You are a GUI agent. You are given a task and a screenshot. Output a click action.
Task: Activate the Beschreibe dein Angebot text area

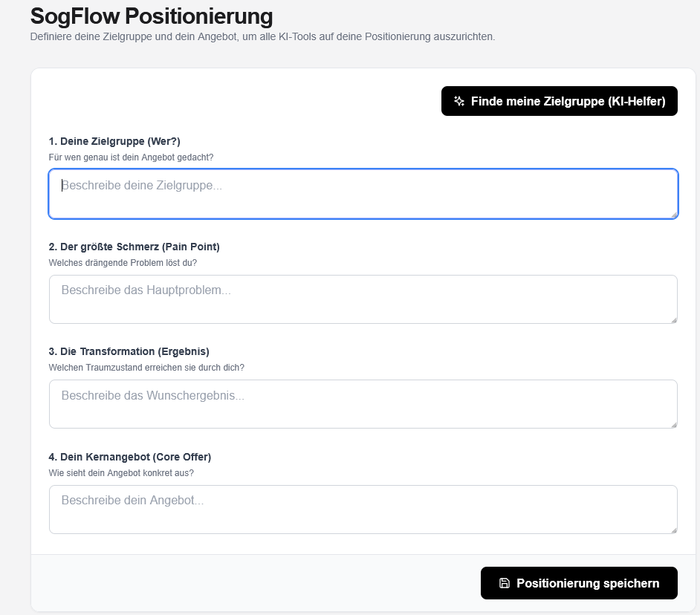coord(363,510)
